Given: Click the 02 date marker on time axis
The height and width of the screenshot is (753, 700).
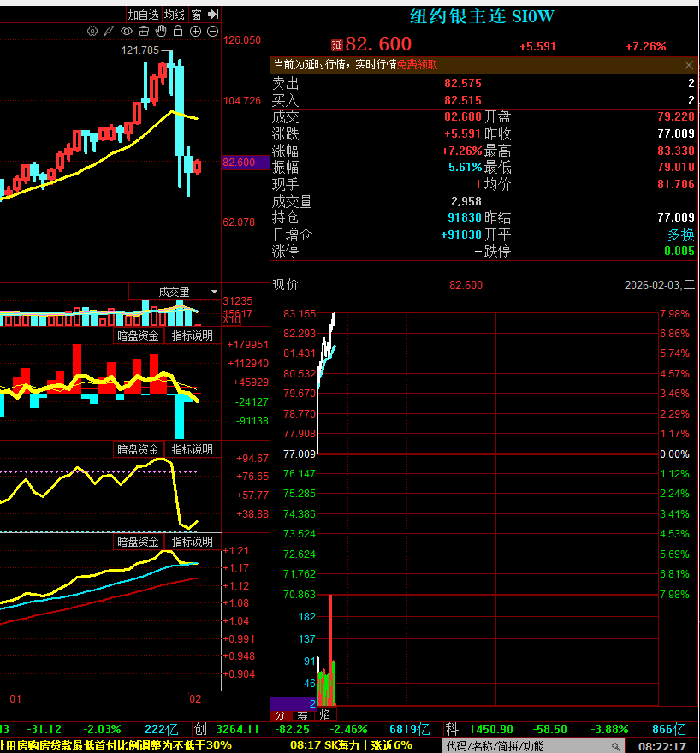Looking at the screenshot, I should (195, 699).
